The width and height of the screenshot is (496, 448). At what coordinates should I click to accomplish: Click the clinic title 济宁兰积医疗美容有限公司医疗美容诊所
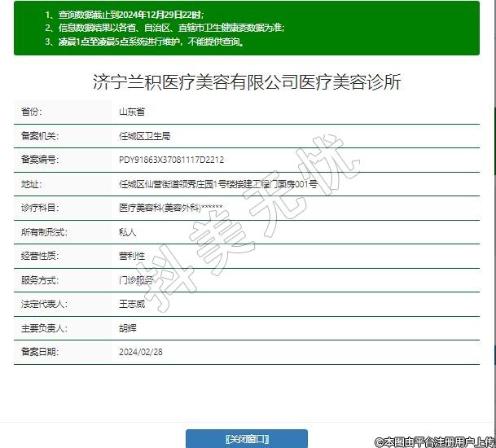[247, 82]
